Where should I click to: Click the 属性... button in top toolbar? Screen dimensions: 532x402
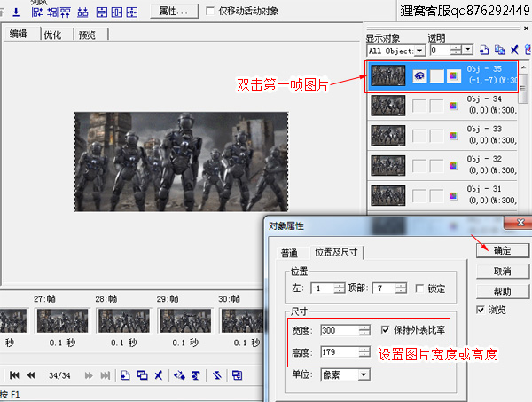tap(174, 11)
